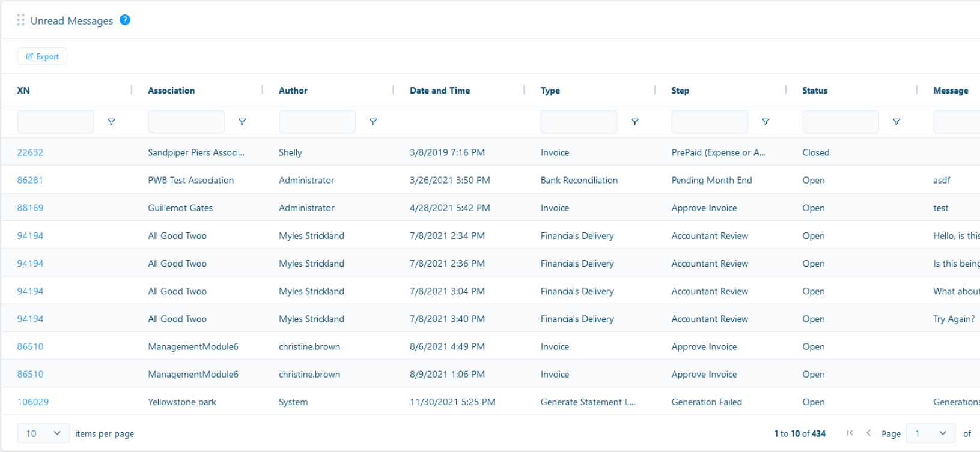Sort by the Association column header
980x452 pixels.
tap(171, 91)
